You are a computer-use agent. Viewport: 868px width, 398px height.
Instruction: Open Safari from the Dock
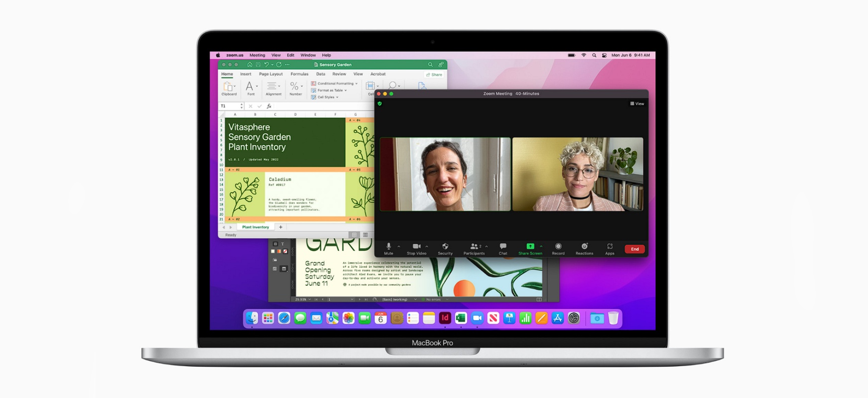click(284, 318)
